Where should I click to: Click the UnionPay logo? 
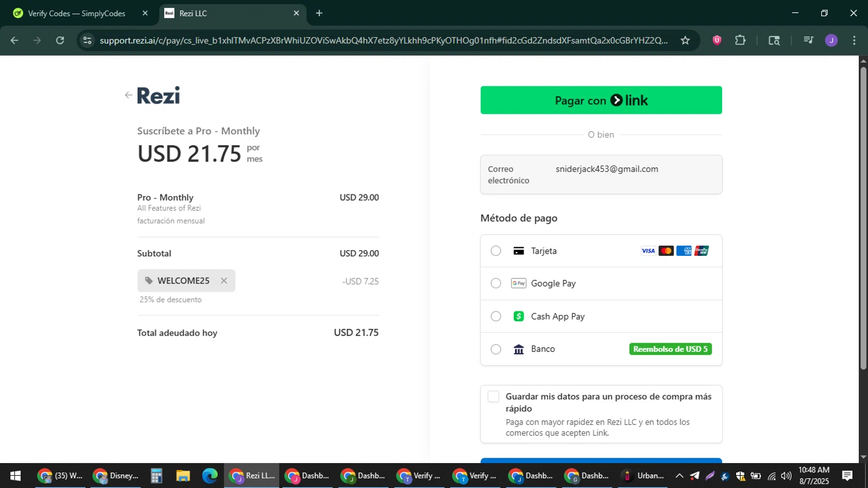click(702, 251)
